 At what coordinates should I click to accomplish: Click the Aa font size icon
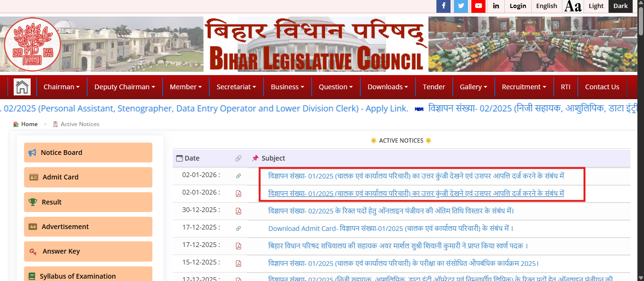573,6
